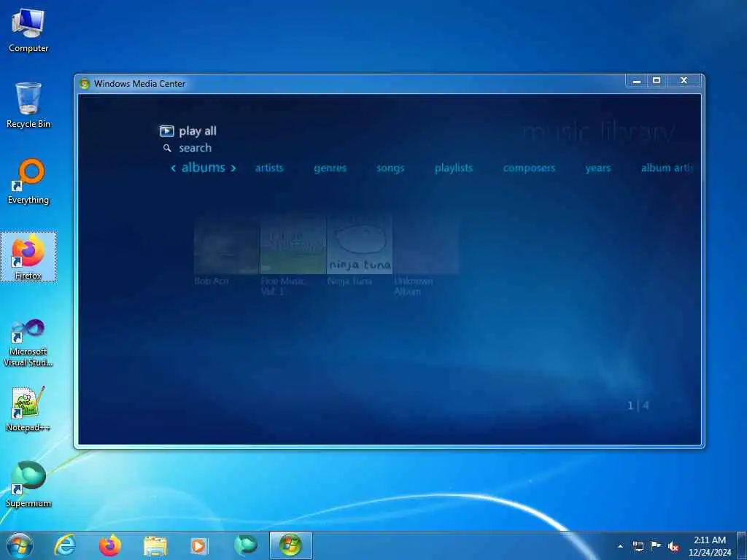This screenshot has height=560, width=747.
Task: Open the taskbar clock and date
Action: 710,546
